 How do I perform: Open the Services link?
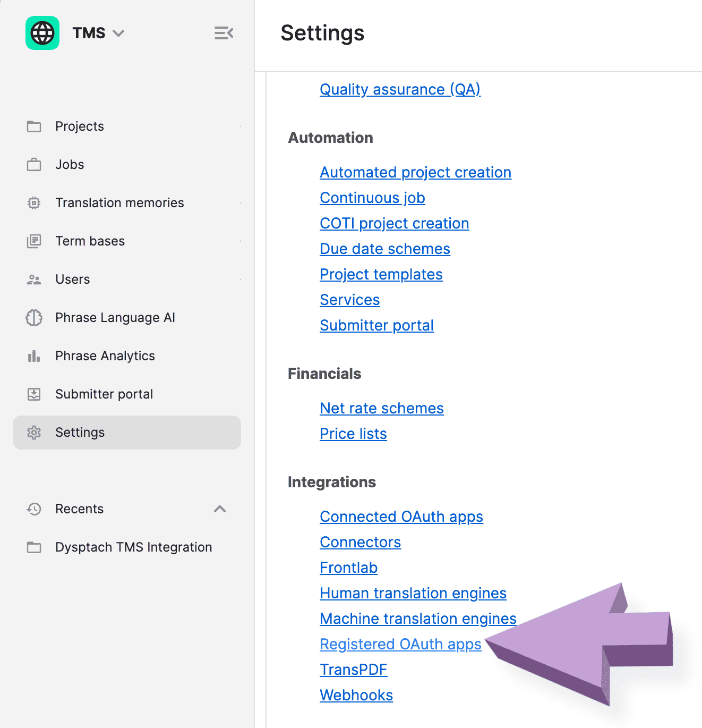click(349, 300)
